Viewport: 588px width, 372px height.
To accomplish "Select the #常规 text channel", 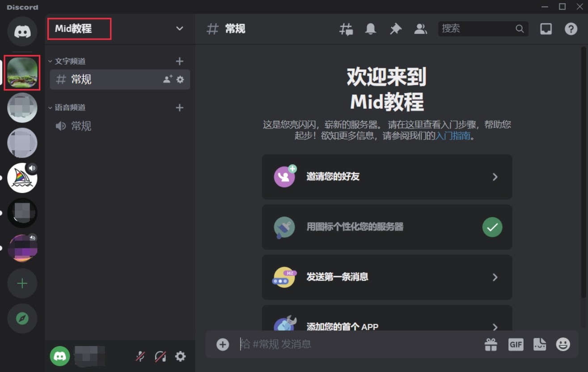I will coord(120,80).
